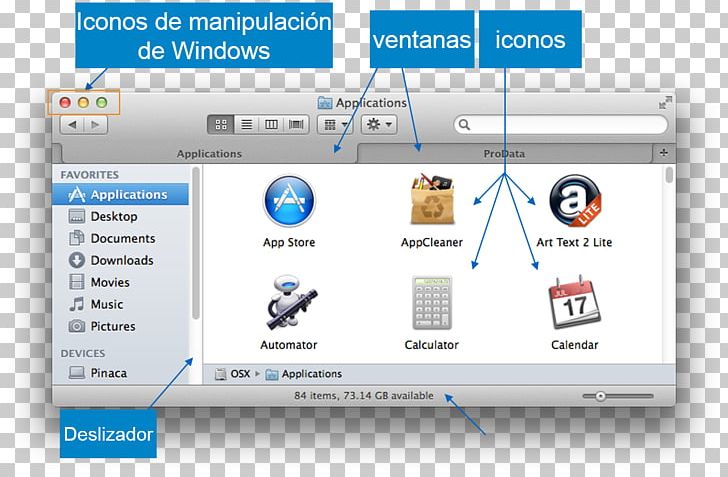Screen dimensions: 728x477
Task: Click the OSX disk icon in the path bar
Action: 221,374
